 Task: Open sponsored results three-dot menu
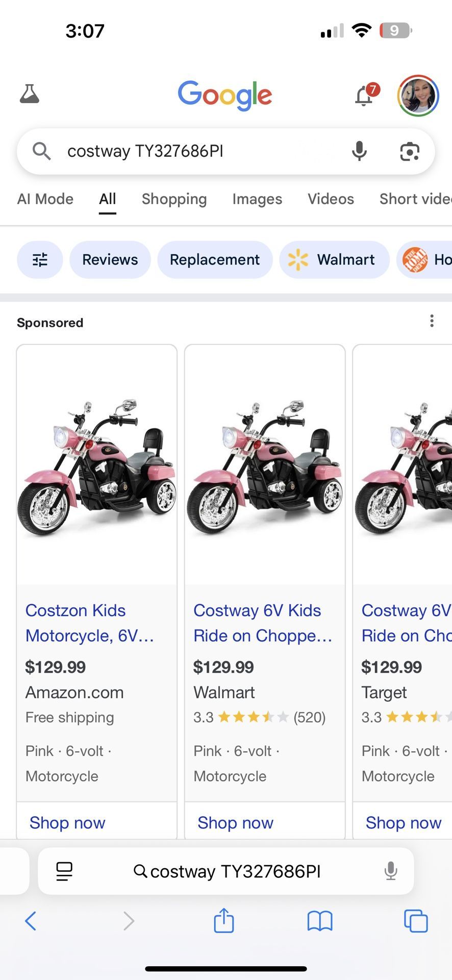coord(432,321)
